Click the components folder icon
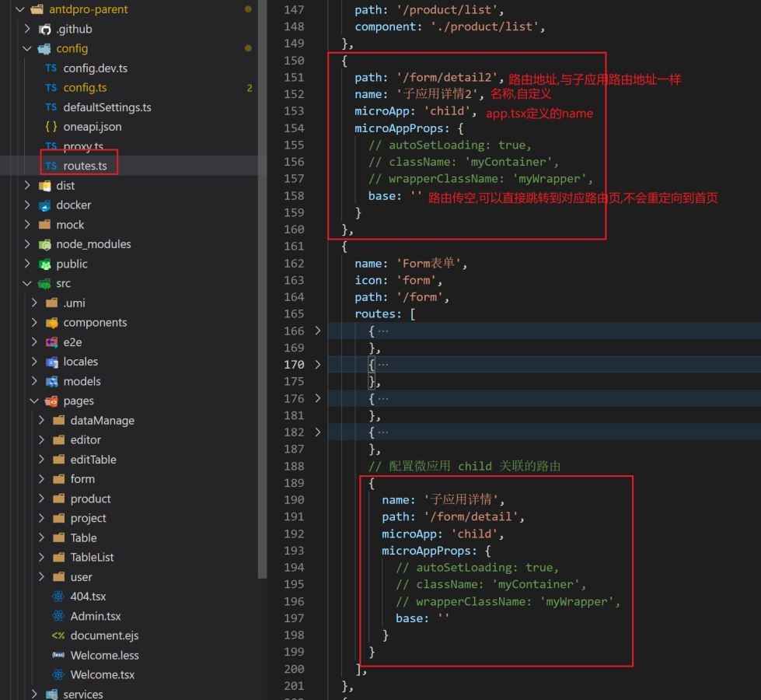This screenshot has width=761, height=700. (x=52, y=323)
